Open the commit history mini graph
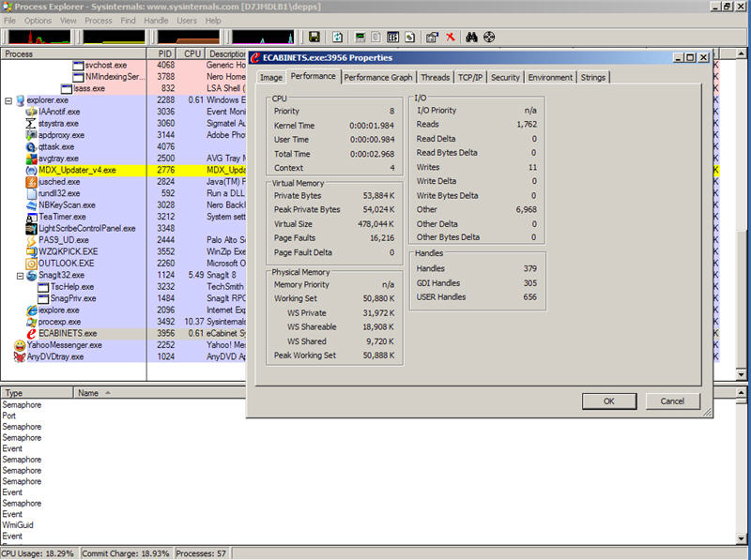 coord(114,37)
